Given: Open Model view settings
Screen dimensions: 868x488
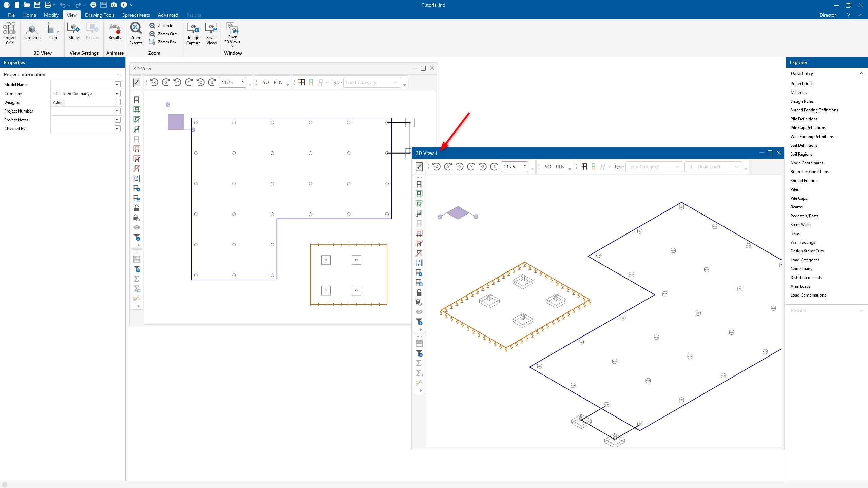Looking at the screenshot, I should (74, 29).
